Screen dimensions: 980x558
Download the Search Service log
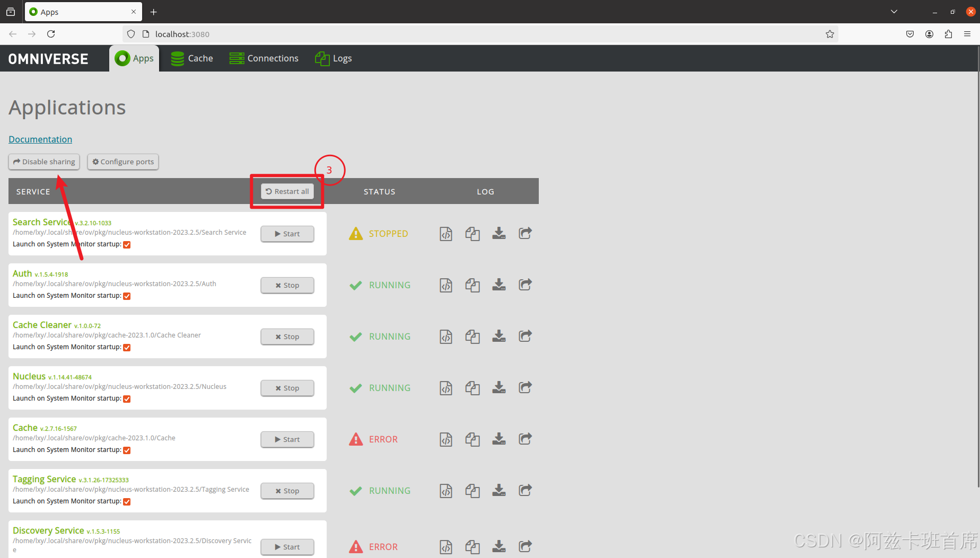click(x=499, y=234)
